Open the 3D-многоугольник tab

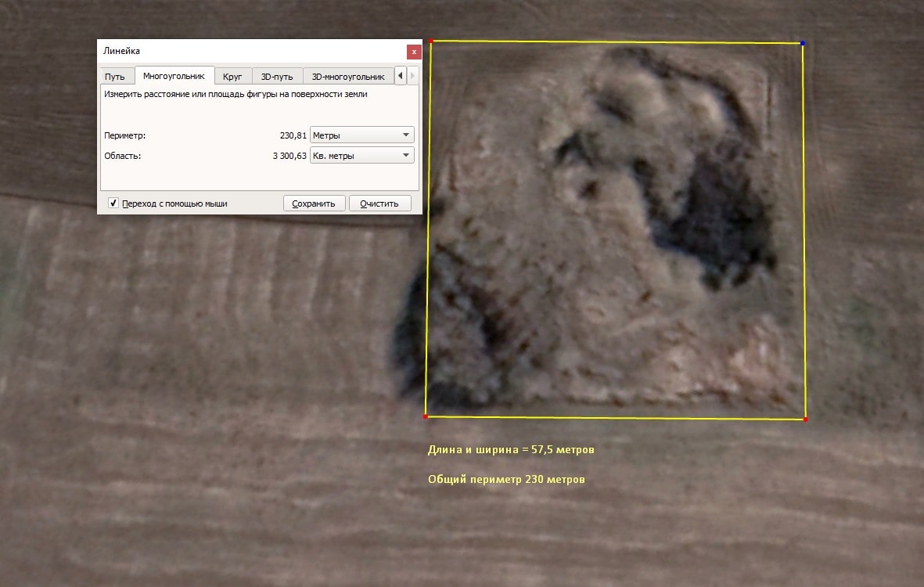click(348, 77)
